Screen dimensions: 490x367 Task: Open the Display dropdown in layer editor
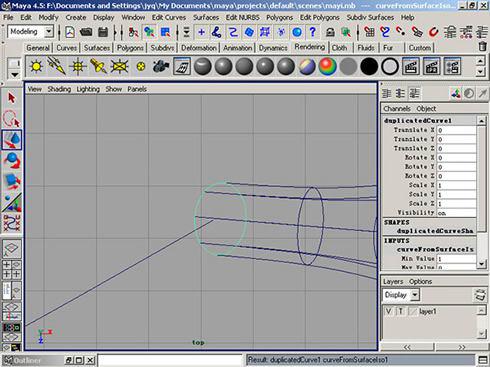[401, 295]
